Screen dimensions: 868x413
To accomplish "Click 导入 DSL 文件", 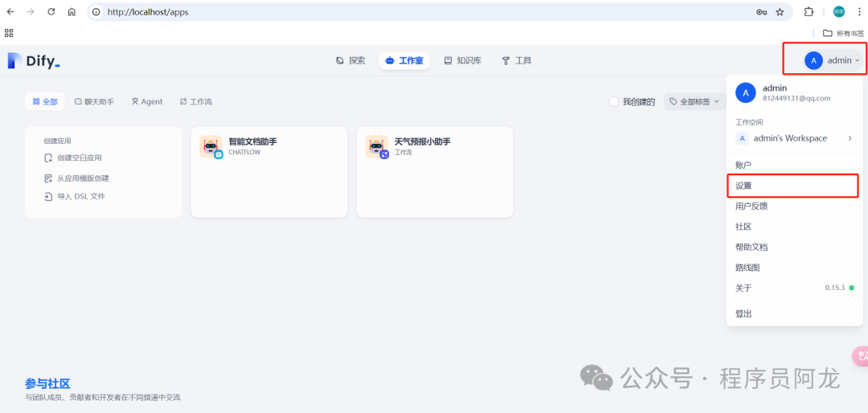I will coord(74,196).
